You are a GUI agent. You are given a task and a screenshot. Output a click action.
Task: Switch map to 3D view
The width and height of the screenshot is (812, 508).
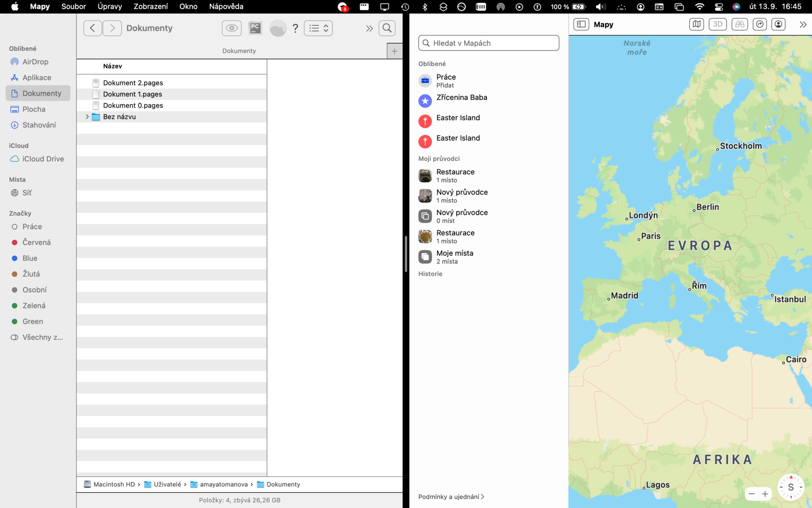coord(717,25)
